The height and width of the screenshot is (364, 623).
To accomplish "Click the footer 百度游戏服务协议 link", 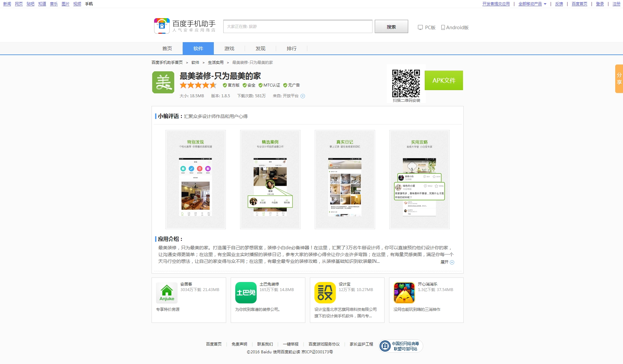I will 324,344.
